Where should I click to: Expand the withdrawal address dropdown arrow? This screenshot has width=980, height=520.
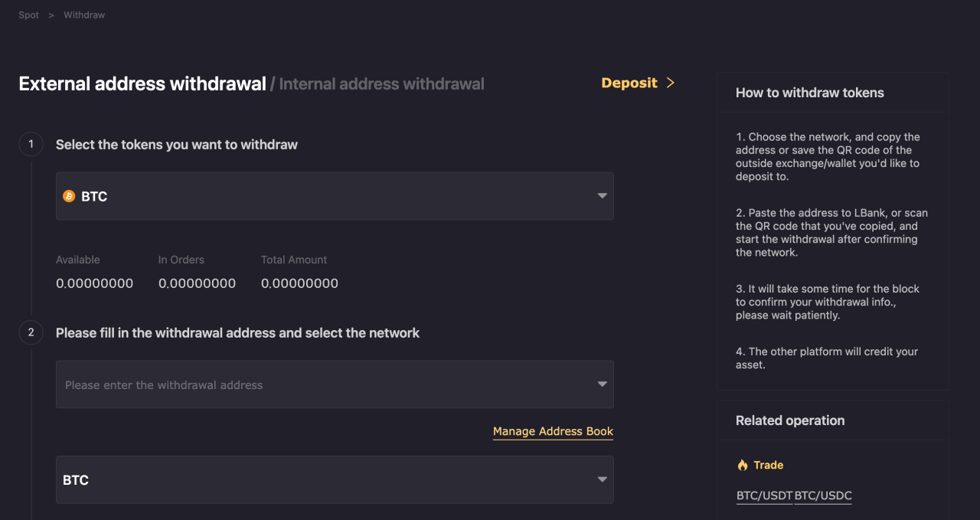point(602,384)
